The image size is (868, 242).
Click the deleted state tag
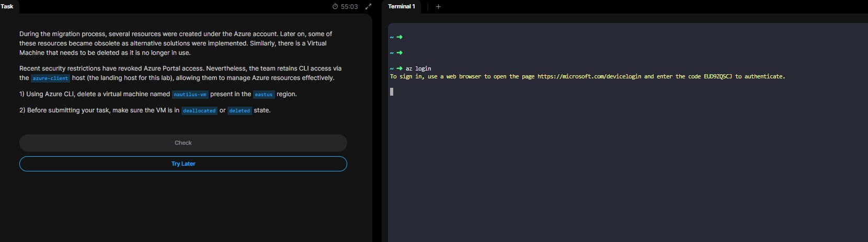[239, 111]
